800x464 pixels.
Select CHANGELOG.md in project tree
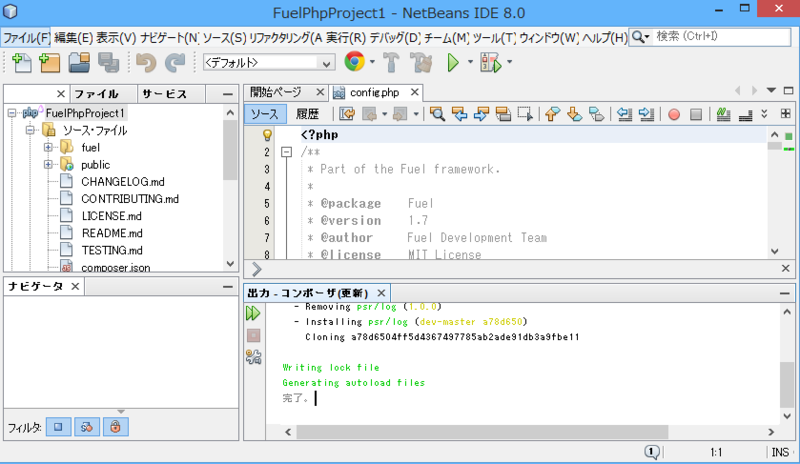point(122,182)
